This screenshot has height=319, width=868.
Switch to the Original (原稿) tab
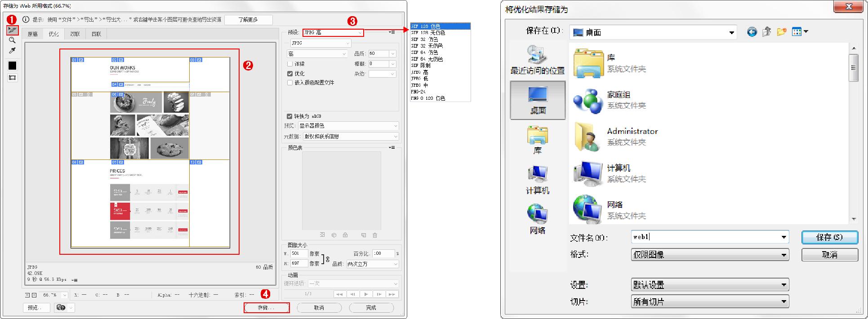point(33,34)
